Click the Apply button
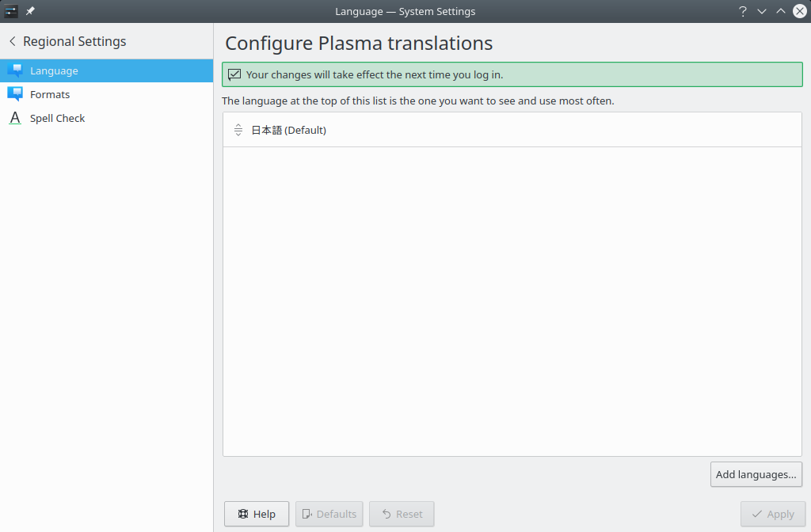The height and width of the screenshot is (532, 811). (773, 514)
